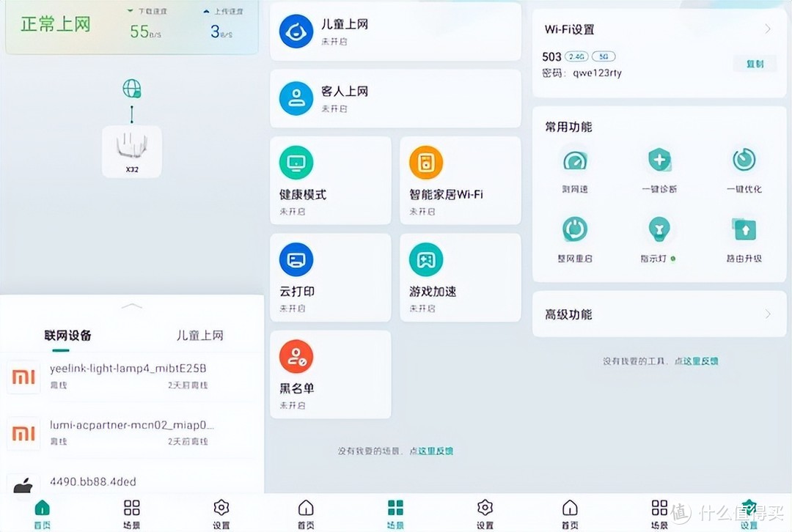
Task: Open the 黑名单 blacklist feature
Action: tap(331, 374)
